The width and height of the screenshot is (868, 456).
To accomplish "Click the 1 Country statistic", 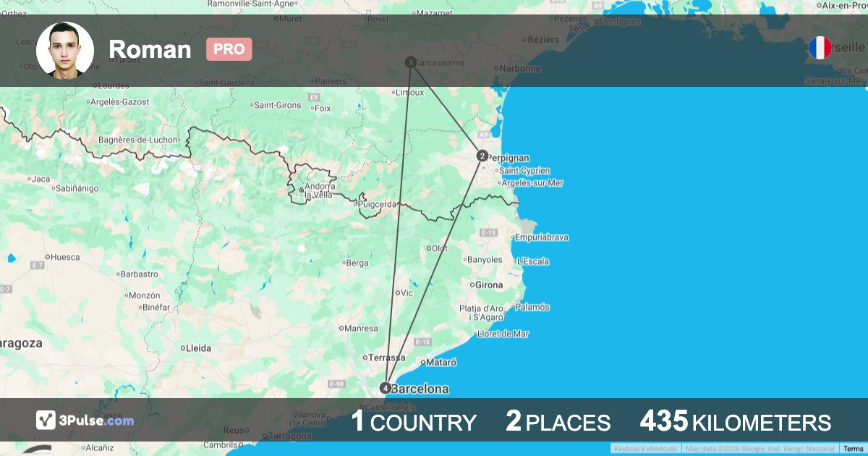I will [413, 422].
